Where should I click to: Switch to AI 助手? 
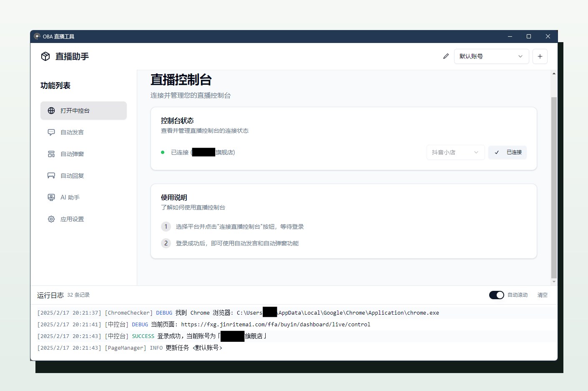[x=83, y=197]
